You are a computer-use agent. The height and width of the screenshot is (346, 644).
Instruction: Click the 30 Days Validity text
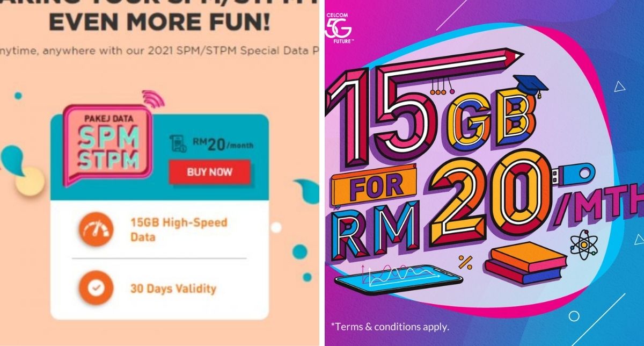(x=173, y=289)
